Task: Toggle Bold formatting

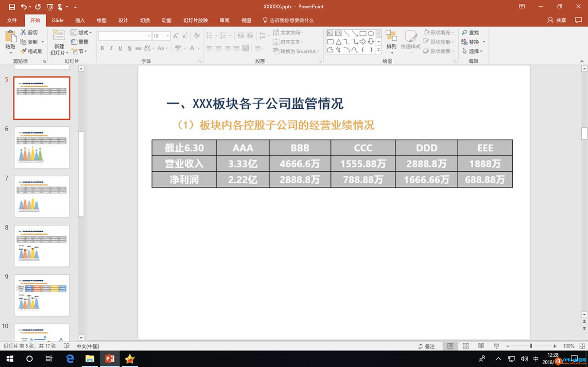Action: (102, 48)
